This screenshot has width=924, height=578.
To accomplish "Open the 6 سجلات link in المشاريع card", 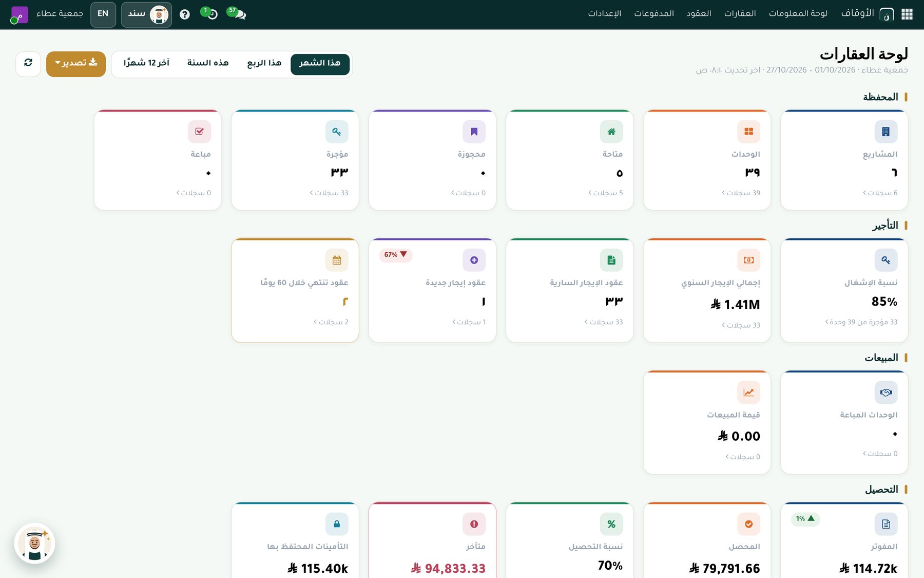I will (880, 193).
